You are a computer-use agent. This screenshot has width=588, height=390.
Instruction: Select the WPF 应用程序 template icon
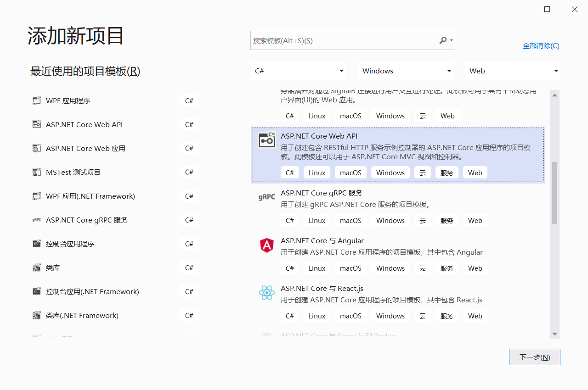pyautogui.click(x=37, y=100)
